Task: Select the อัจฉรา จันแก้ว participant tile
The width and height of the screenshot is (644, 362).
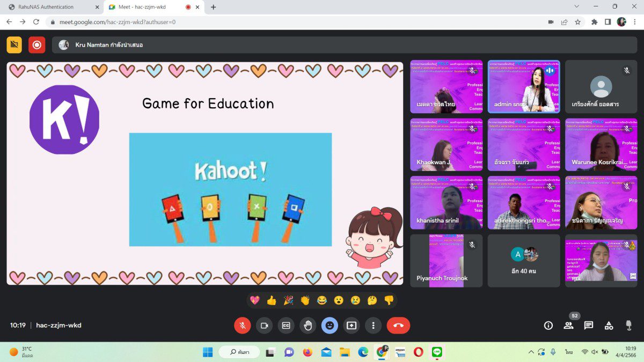Action: pyautogui.click(x=524, y=144)
